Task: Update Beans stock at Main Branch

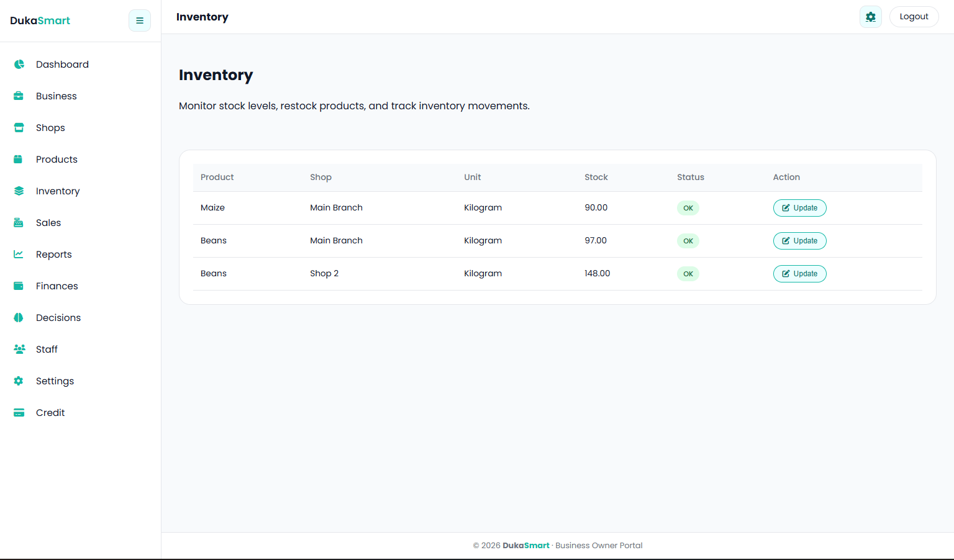Action: click(x=799, y=241)
